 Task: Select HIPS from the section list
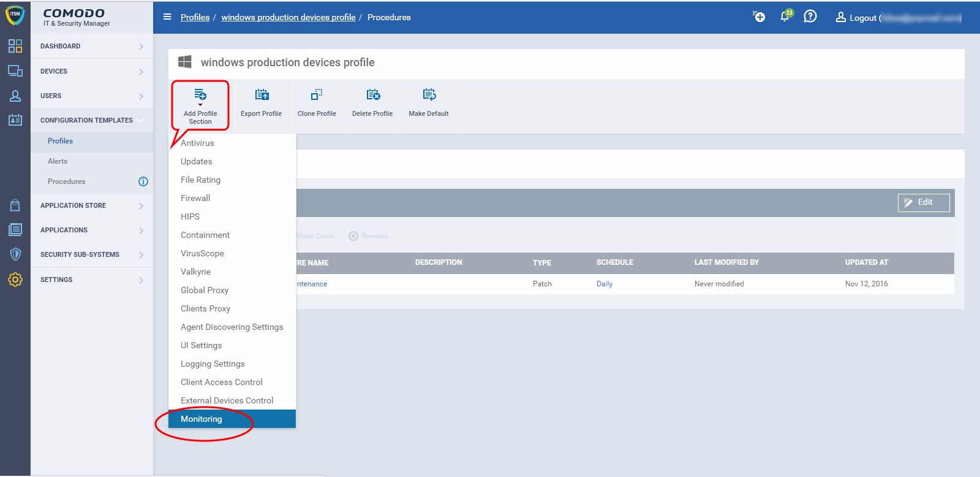point(232,216)
